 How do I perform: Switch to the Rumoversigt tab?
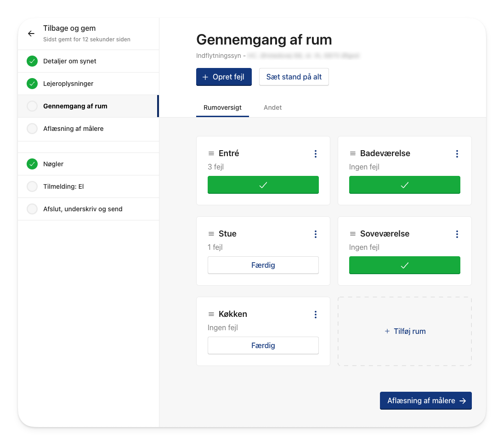(222, 107)
